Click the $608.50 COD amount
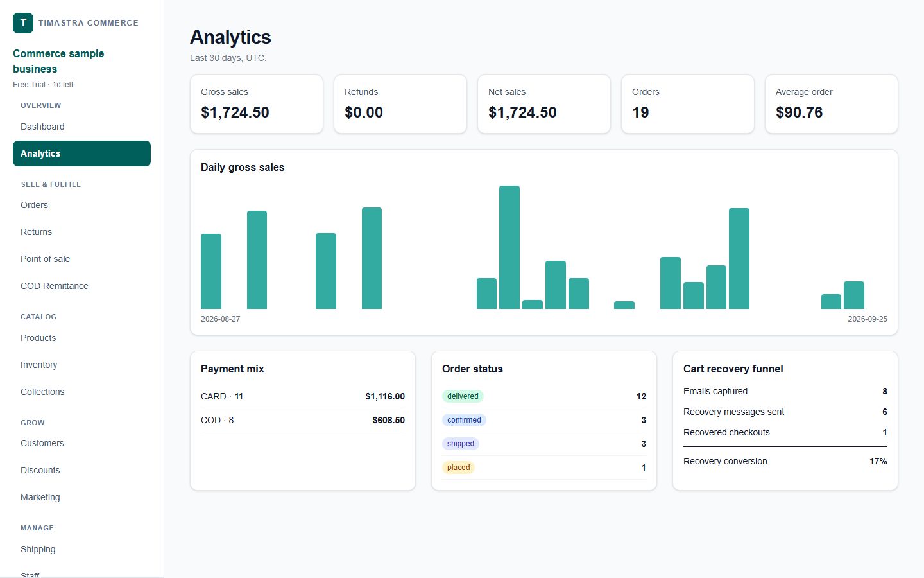Screen dimensions: 924x578 389,420
